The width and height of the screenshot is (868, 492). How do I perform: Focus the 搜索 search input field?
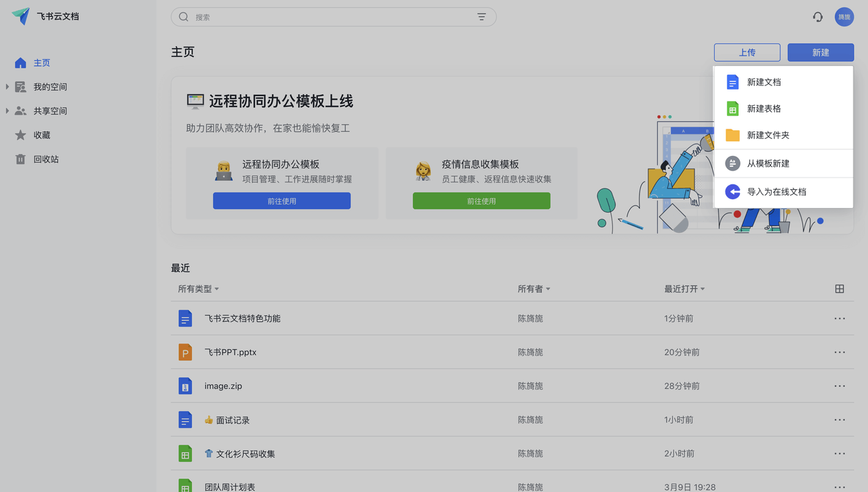pos(332,17)
